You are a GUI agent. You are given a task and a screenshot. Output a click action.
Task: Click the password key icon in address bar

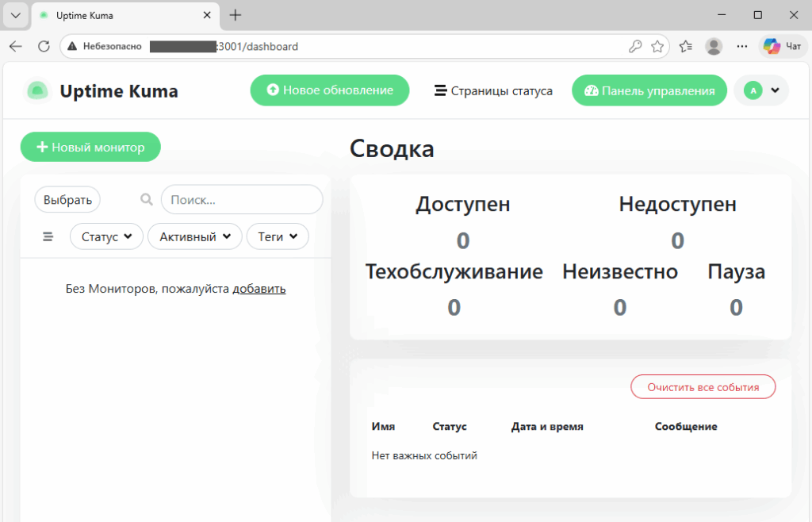(x=634, y=46)
